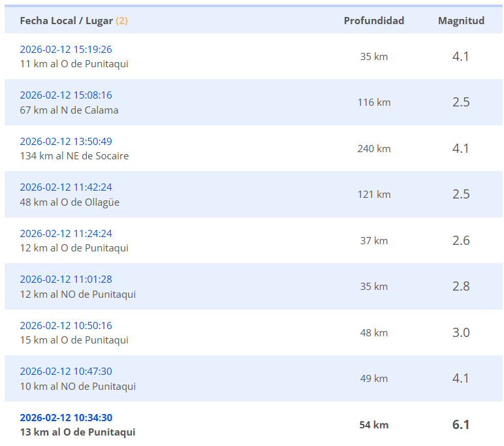
Task: Open the bold 2026-02-12 10:34:30 earthquake link
Action: [66, 418]
